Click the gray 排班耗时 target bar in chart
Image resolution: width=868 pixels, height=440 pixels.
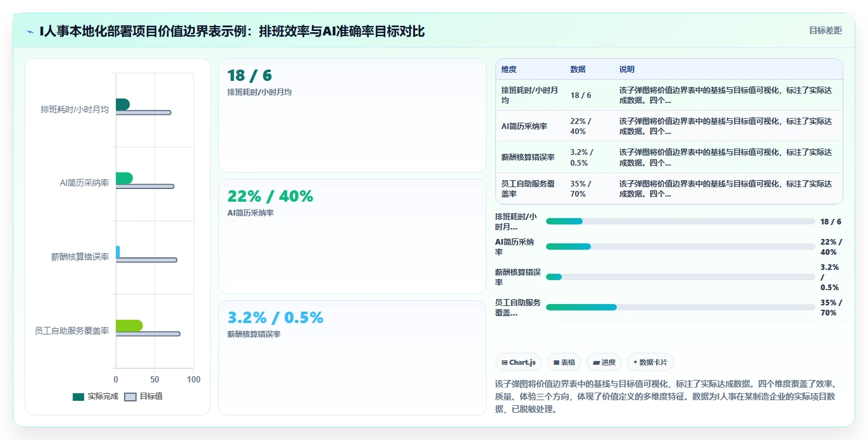click(x=143, y=113)
